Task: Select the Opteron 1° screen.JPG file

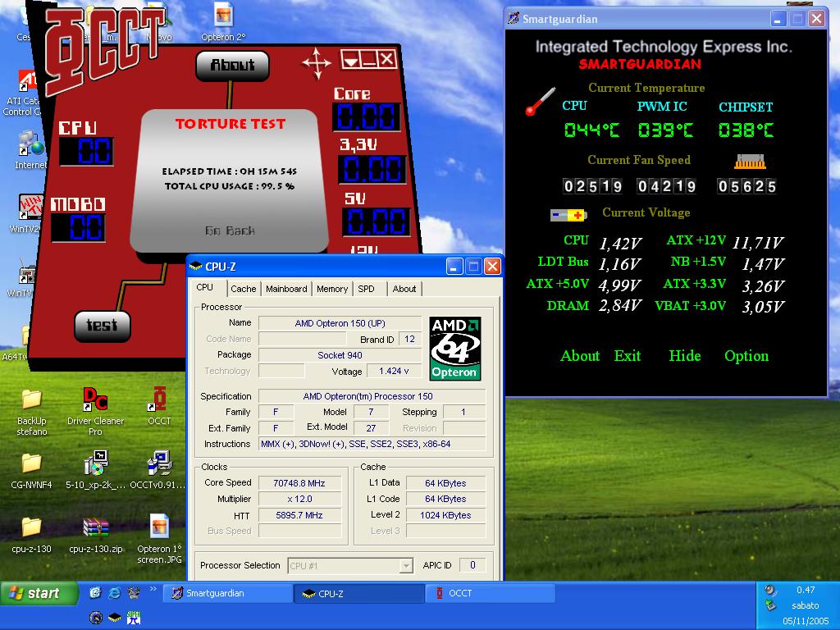Action: (159, 539)
